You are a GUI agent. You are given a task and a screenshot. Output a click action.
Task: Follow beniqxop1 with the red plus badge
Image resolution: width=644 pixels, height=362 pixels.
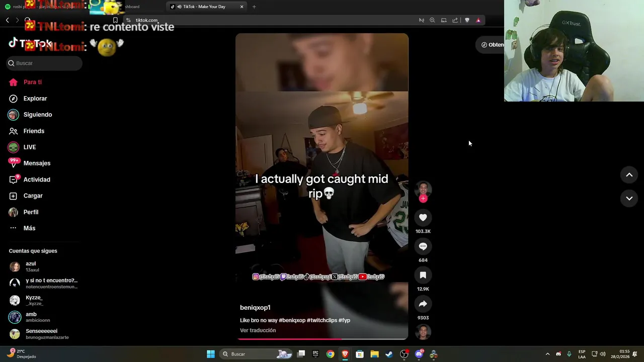click(x=423, y=199)
